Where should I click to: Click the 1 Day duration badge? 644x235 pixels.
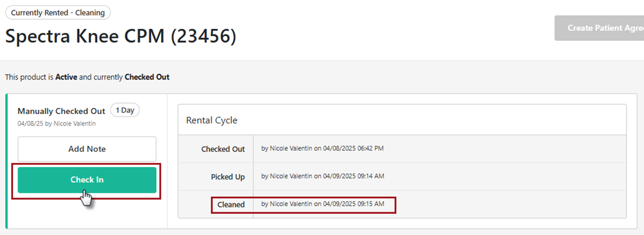tap(125, 110)
